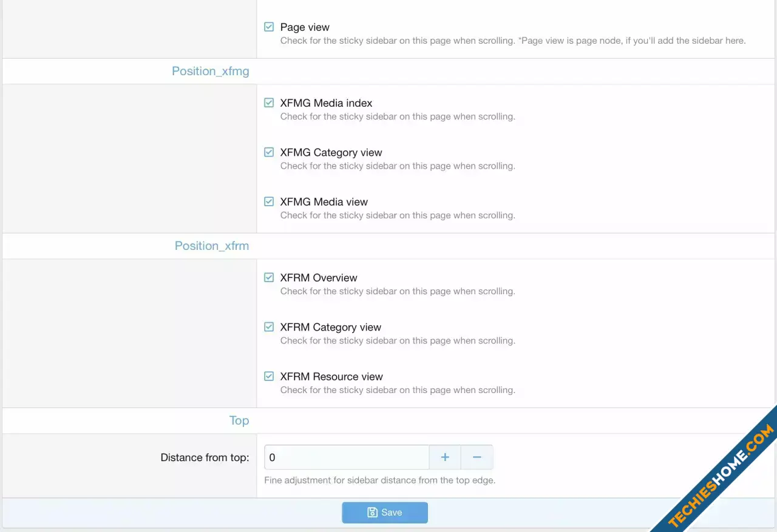
Task: Click the Page view description text
Action: pos(513,41)
